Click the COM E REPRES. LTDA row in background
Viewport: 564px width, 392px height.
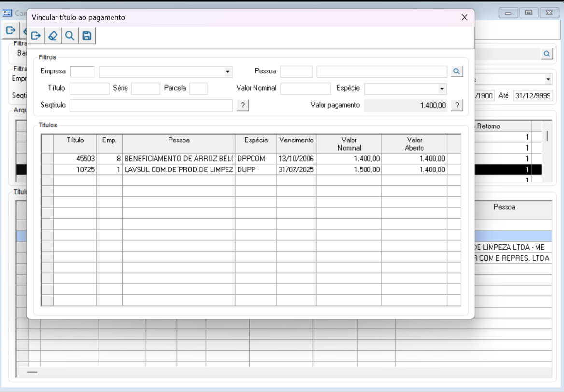pyautogui.click(x=513, y=258)
